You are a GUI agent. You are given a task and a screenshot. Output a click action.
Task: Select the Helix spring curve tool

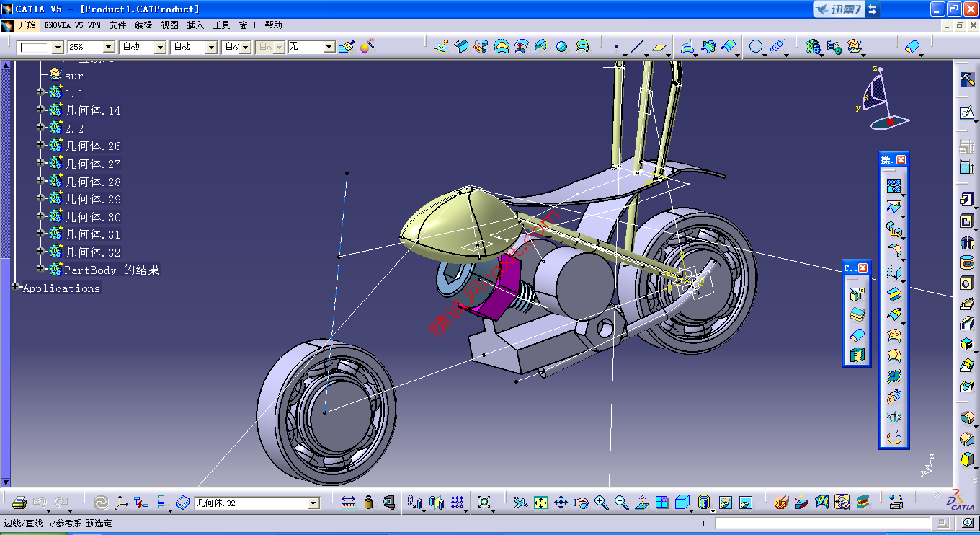point(777,47)
